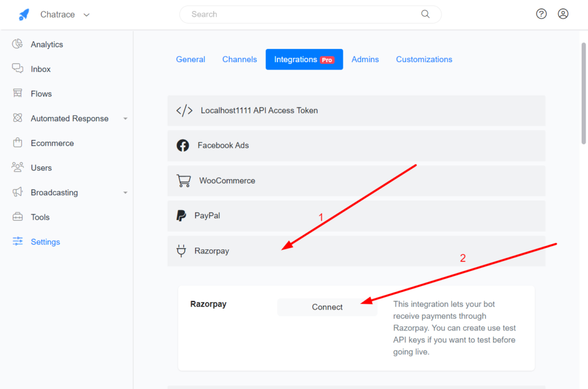The image size is (588, 389).
Task: Click the Chatrace rocket logo
Action: click(24, 14)
